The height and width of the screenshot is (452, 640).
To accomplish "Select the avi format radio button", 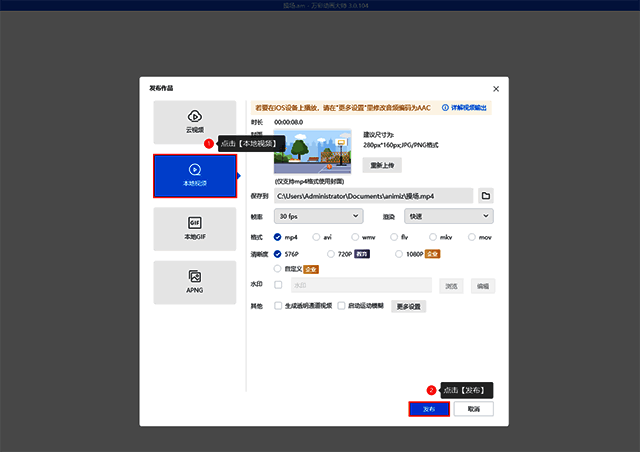I will 317,237.
